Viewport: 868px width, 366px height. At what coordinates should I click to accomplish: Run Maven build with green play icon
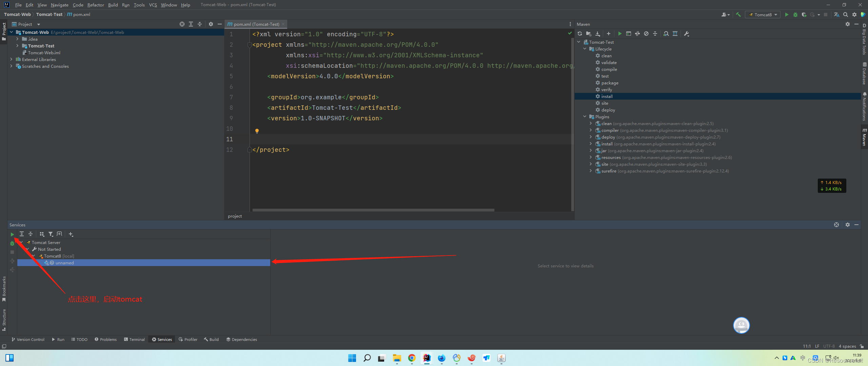click(x=620, y=34)
